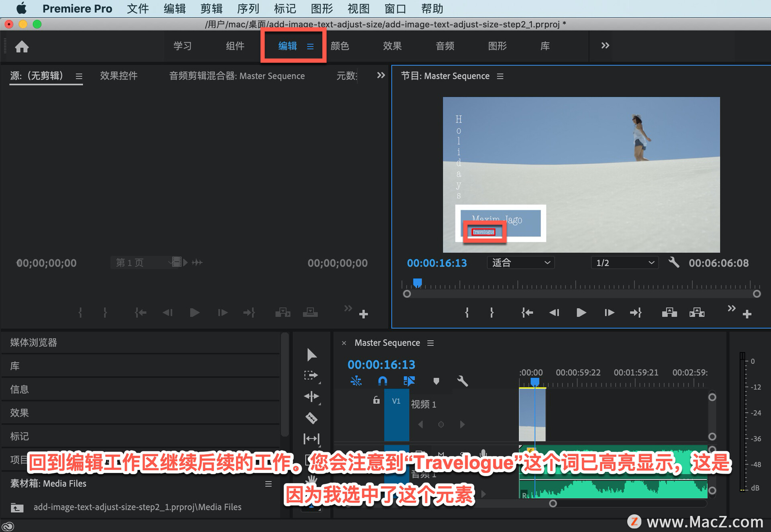Image resolution: width=771 pixels, height=532 pixels.
Task: Open 窗口 menu in menu bar
Action: coord(395,9)
